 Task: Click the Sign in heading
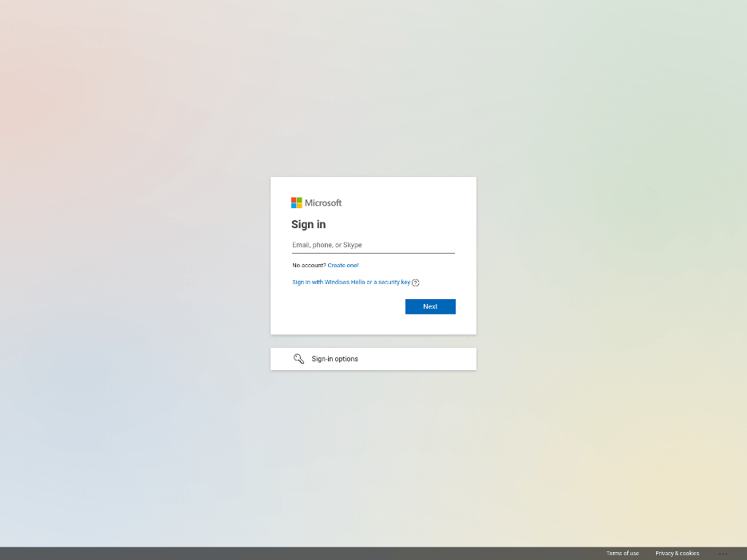pyautogui.click(x=309, y=224)
